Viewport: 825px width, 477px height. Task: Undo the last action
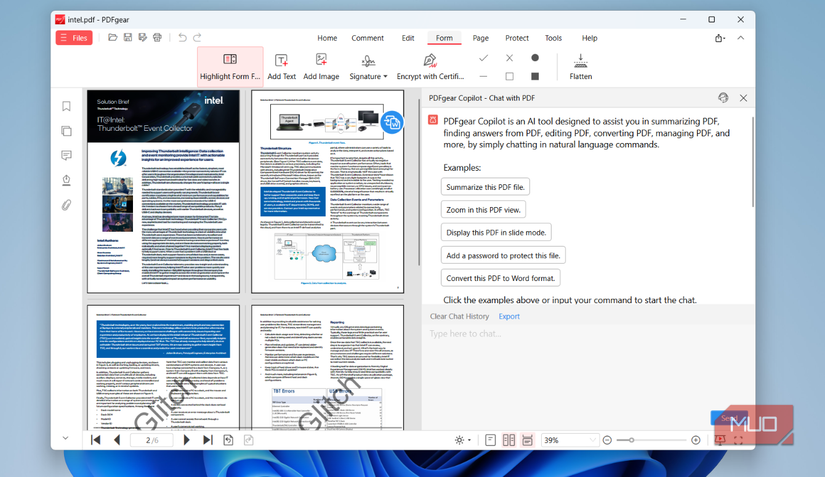pyautogui.click(x=182, y=37)
